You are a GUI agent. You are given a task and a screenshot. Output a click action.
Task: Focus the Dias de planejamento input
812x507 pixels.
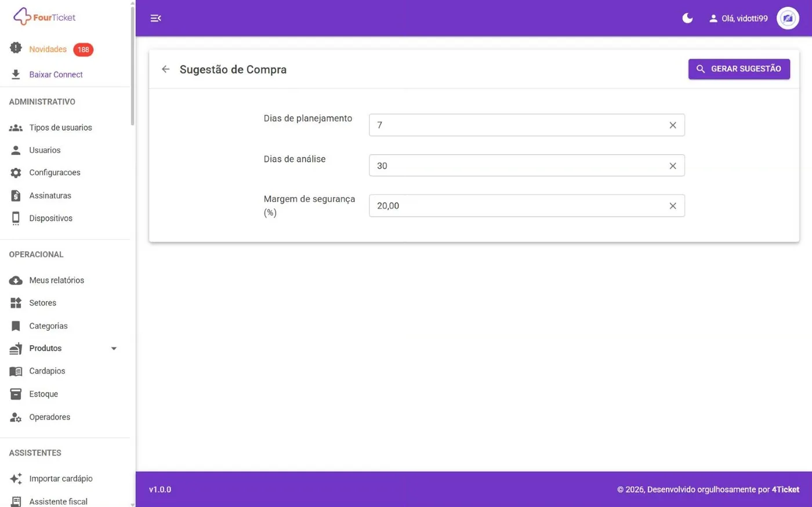(527, 125)
